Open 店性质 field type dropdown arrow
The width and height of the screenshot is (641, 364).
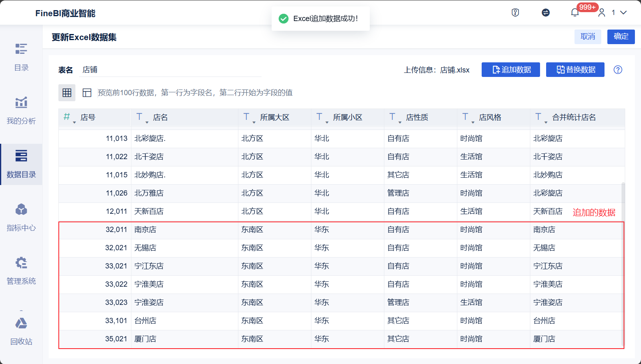tap(400, 122)
